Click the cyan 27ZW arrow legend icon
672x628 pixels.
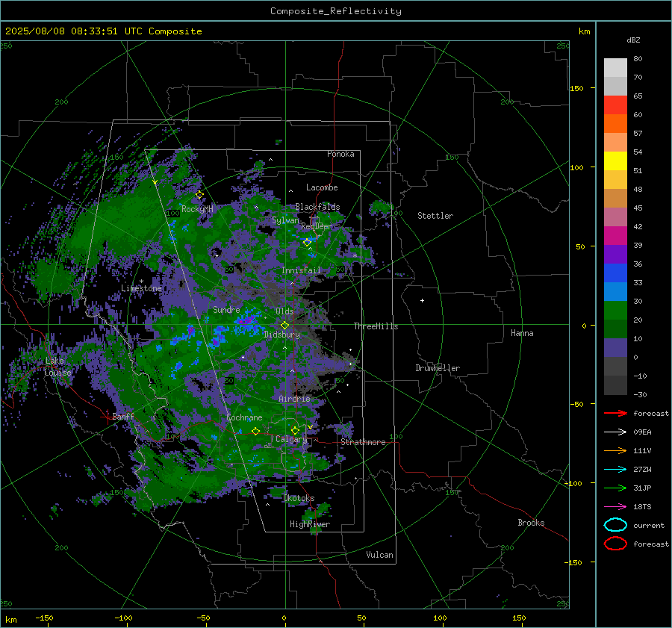(x=615, y=470)
